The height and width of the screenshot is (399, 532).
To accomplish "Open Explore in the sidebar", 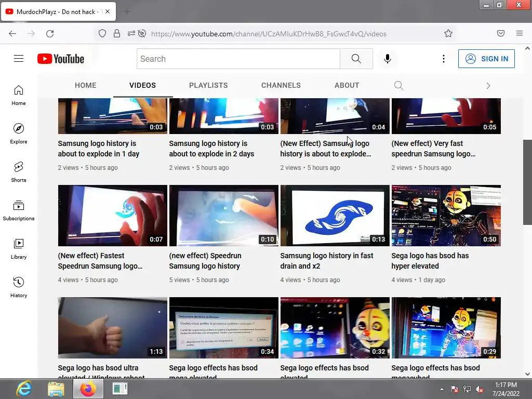I will [19, 134].
